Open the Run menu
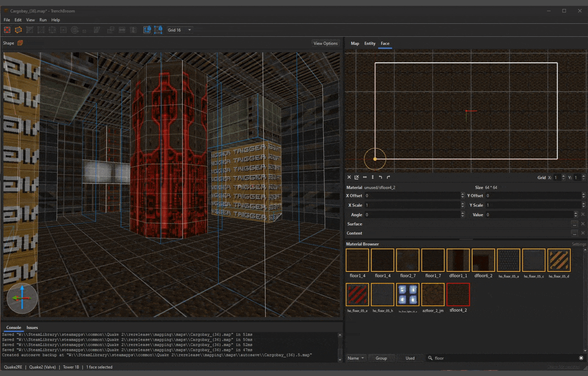Image resolution: width=588 pixels, height=376 pixels. coord(43,20)
